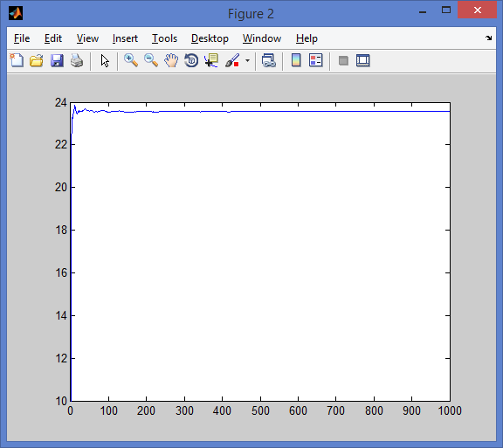Select the Brush data tool
Screen dimensions: 503x448
[x=232, y=60]
